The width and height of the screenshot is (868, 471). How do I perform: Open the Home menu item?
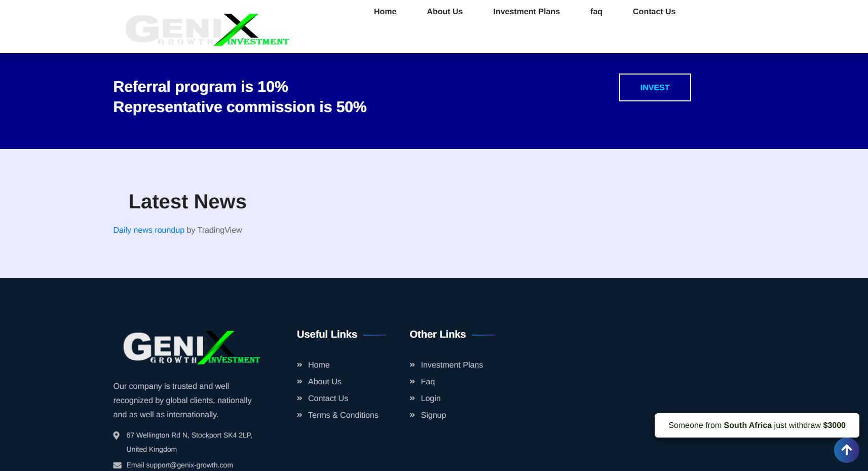pyautogui.click(x=385, y=12)
